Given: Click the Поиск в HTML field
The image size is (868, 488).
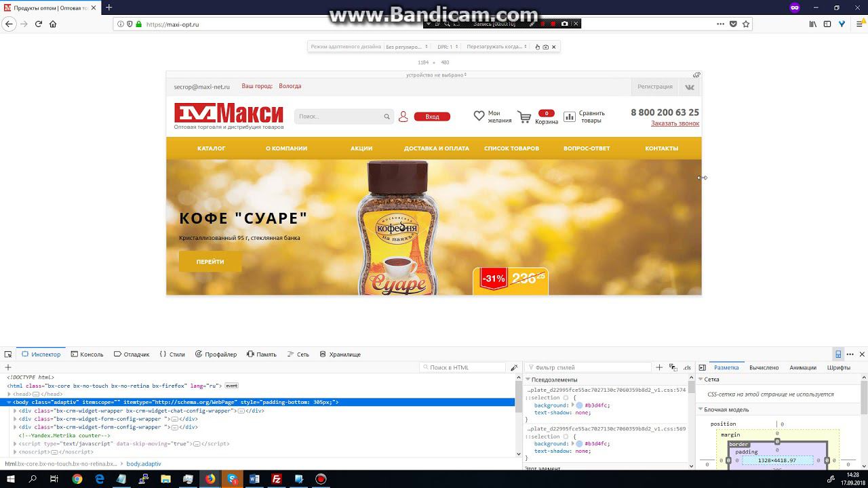Looking at the screenshot, I should pyautogui.click(x=463, y=367).
